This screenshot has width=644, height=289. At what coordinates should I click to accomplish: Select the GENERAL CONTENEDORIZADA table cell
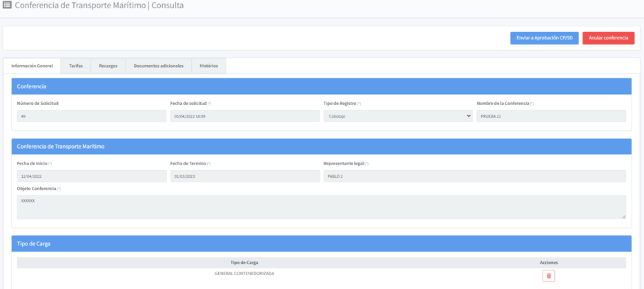[244, 273]
